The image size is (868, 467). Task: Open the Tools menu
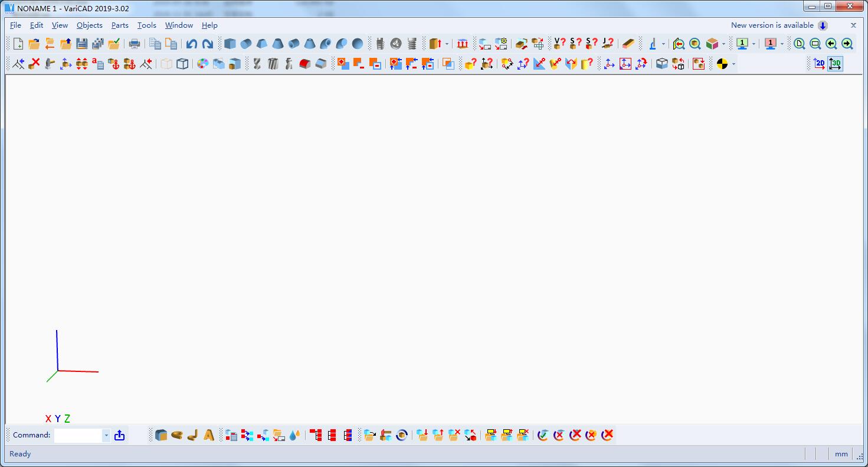point(147,25)
